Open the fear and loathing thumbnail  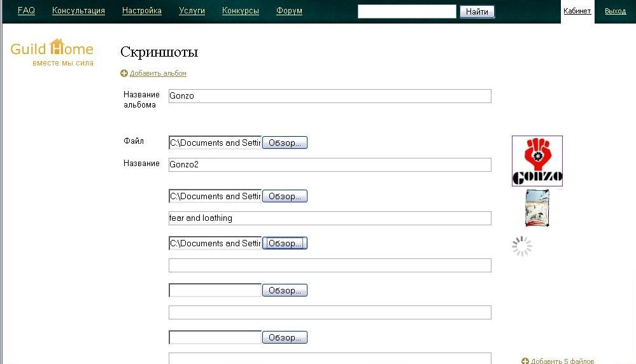537,208
